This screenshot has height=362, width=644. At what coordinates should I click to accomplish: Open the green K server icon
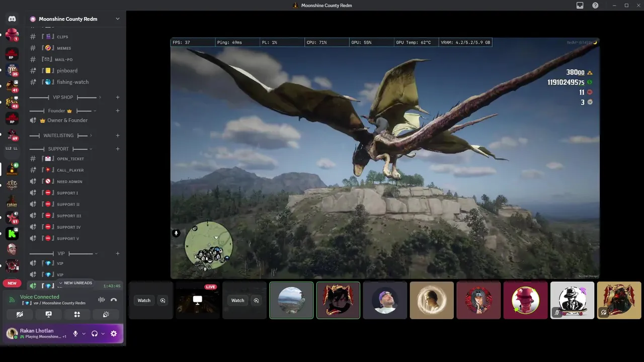[x=12, y=234]
